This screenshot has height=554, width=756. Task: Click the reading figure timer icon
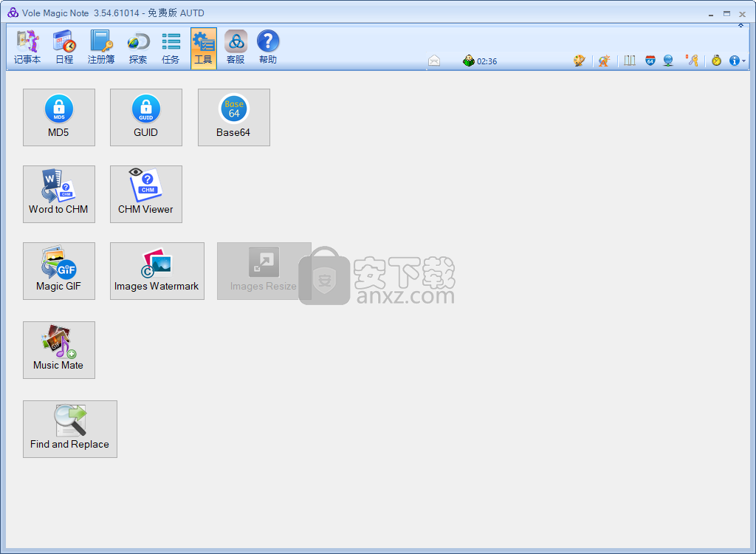coord(468,61)
